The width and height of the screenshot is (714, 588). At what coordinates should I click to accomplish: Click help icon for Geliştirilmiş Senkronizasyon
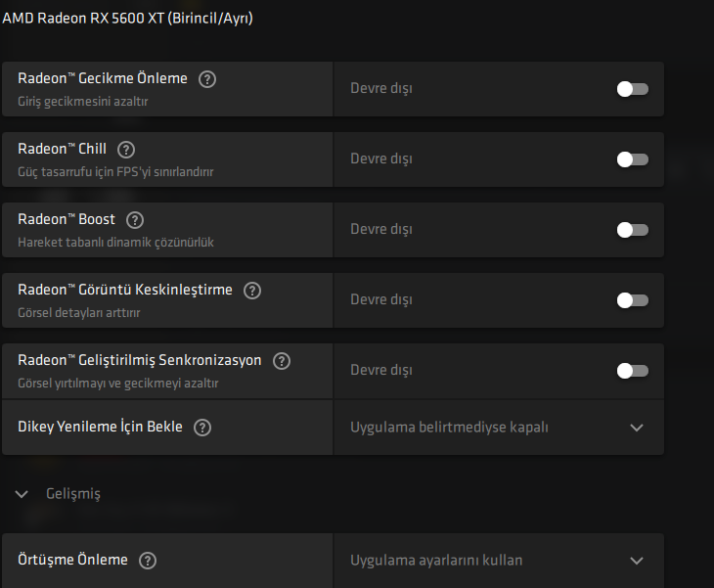pos(282,361)
